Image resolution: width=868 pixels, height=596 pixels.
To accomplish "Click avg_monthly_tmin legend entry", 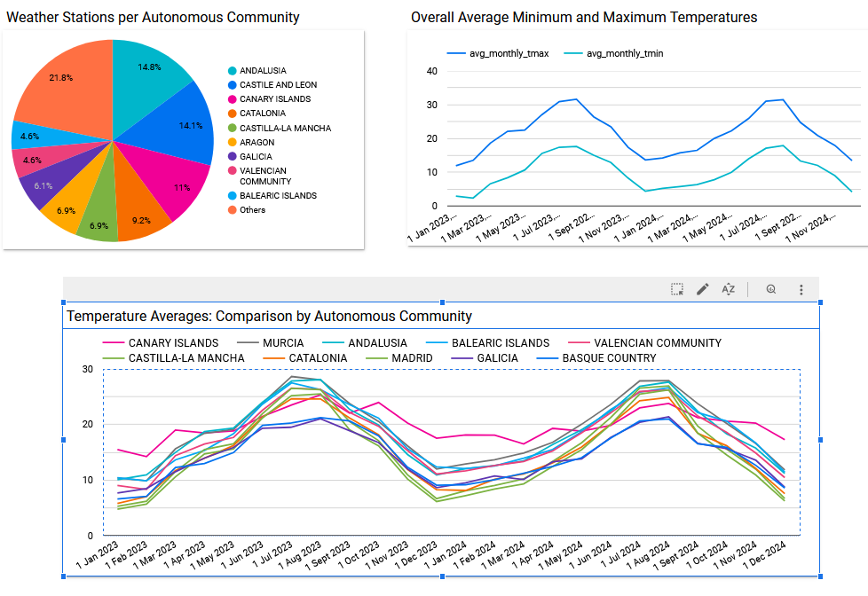I will coord(613,54).
